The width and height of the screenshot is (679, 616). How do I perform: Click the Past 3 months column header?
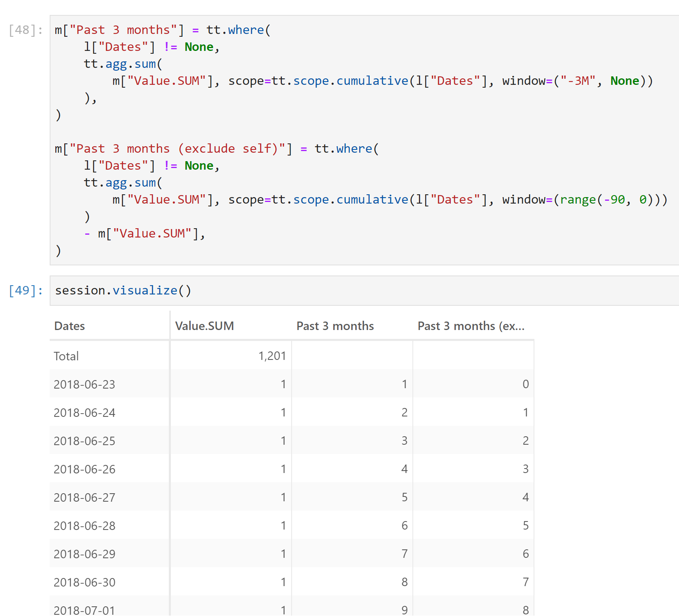click(x=335, y=326)
